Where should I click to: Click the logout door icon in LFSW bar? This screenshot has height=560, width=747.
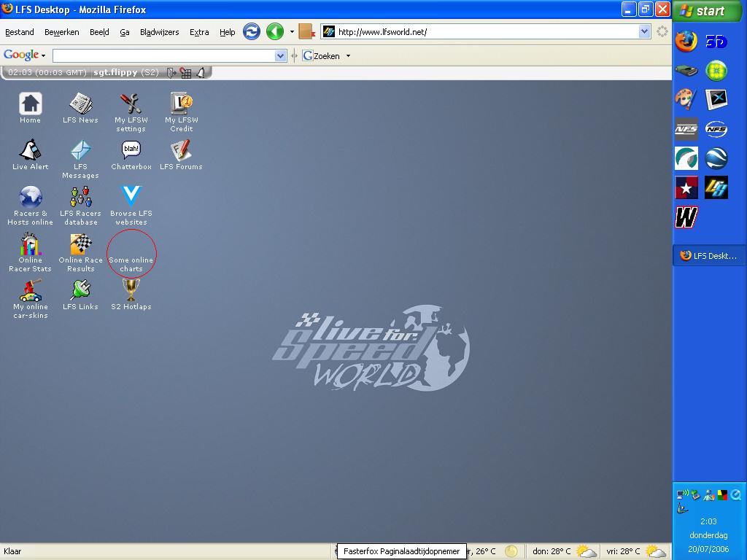[171, 73]
